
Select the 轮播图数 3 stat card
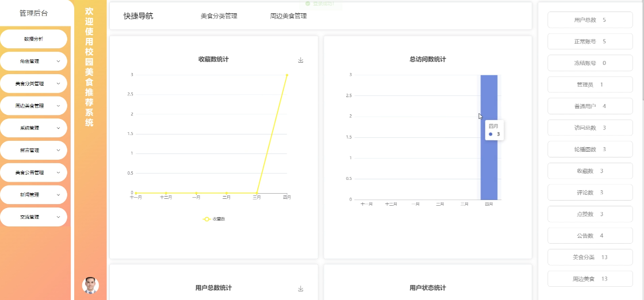point(590,149)
